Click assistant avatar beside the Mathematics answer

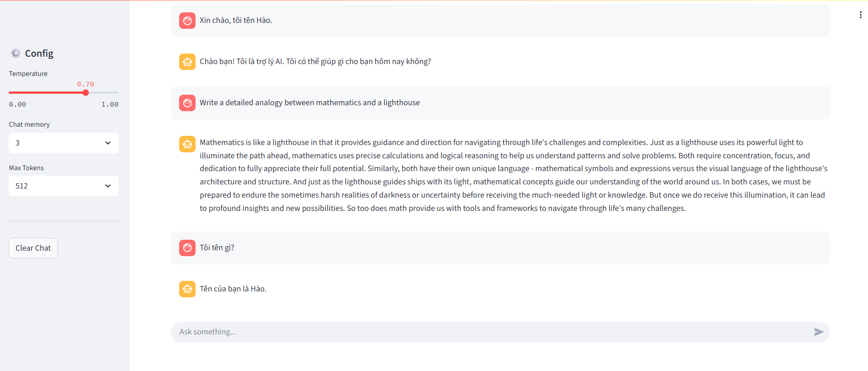(x=187, y=144)
